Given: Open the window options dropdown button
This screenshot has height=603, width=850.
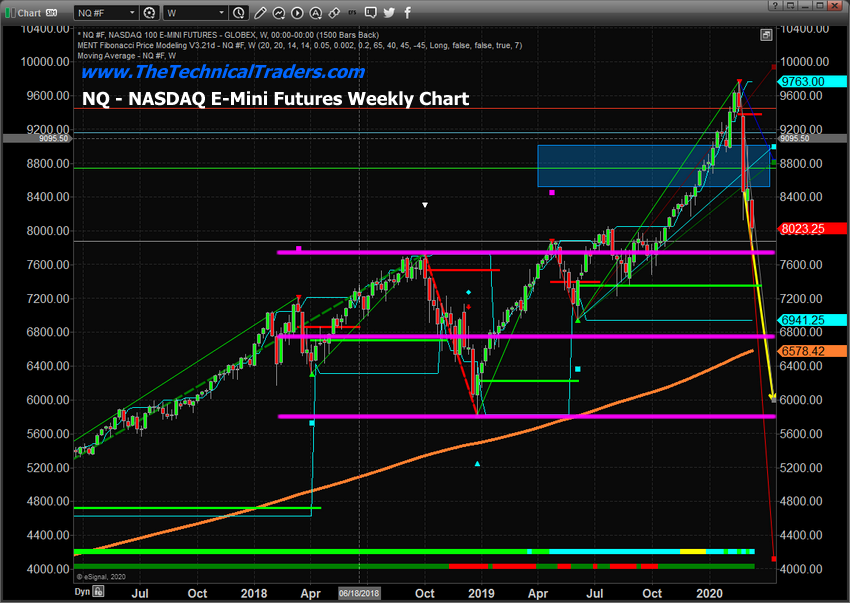Looking at the screenshot, I should 790,5.
